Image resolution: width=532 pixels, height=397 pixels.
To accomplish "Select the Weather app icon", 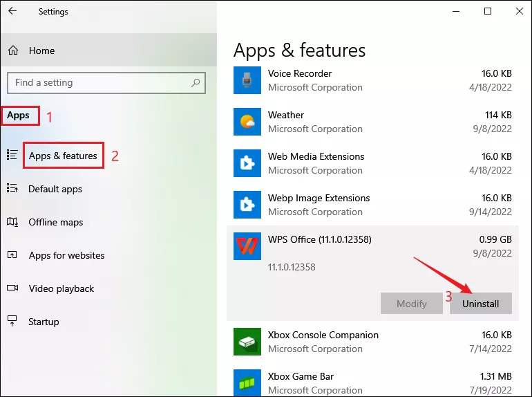I will pos(247,122).
